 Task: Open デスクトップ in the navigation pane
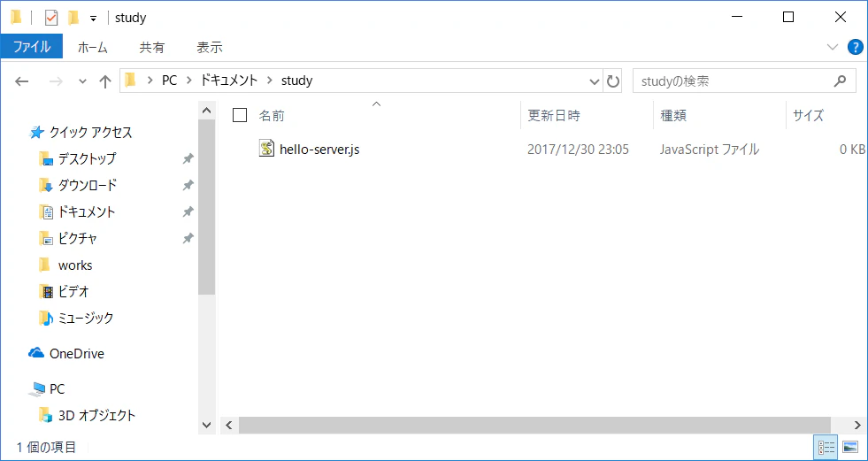click(x=87, y=159)
